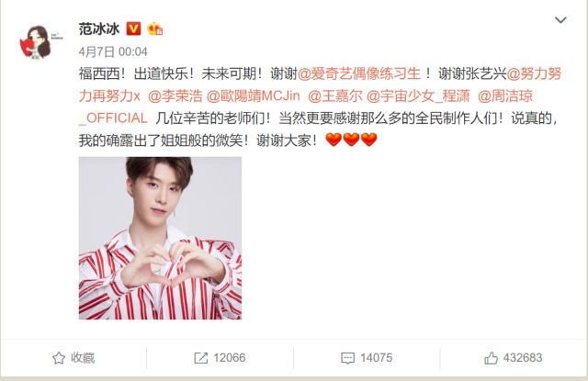This screenshot has width=588, height=381.
Task: Open @宇宙少女_程潇 mention link
Action: pos(418,96)
